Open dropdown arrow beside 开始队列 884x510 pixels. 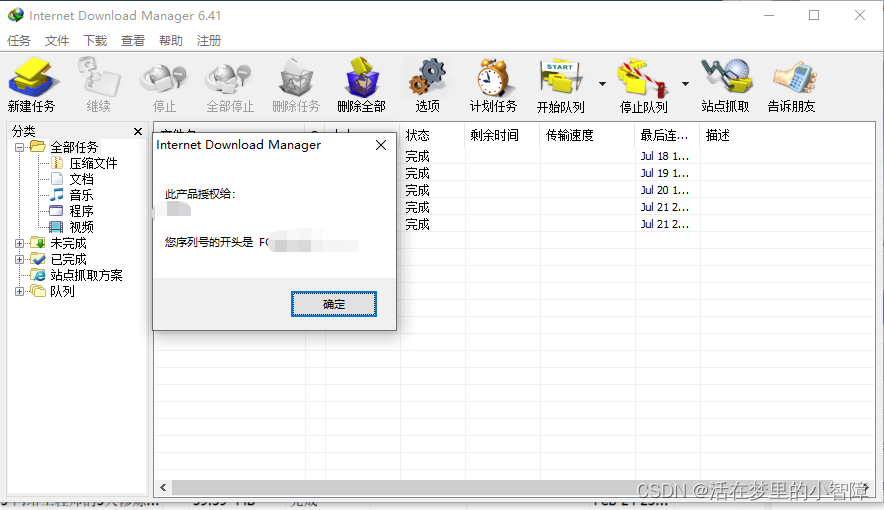point(602,84)
